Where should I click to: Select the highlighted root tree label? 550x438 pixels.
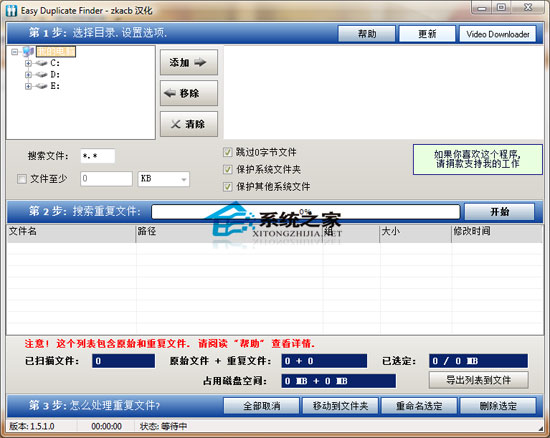click(56, 52)
